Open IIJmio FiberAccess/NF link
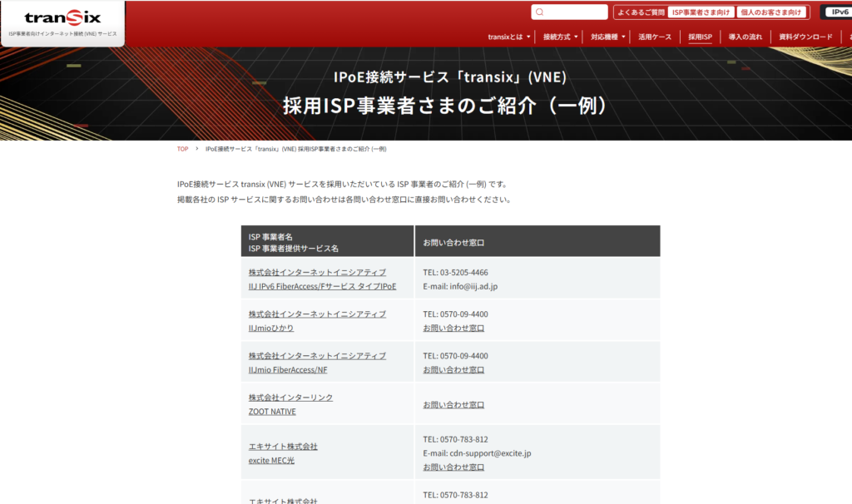This screenshot has height=504, width=852. [x=288, y=370]
